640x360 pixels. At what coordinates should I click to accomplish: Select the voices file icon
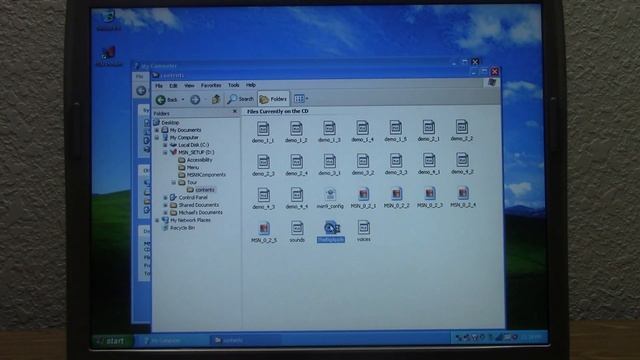coord(364,227)
